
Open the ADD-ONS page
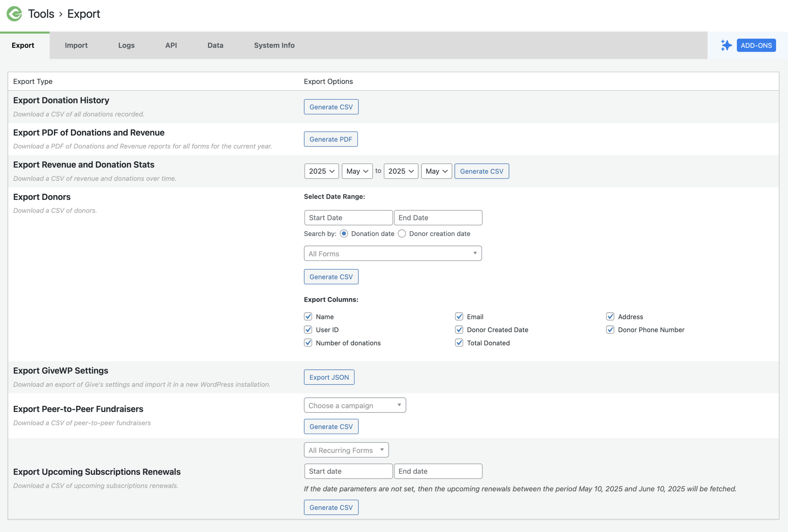[x=756, y=45]
